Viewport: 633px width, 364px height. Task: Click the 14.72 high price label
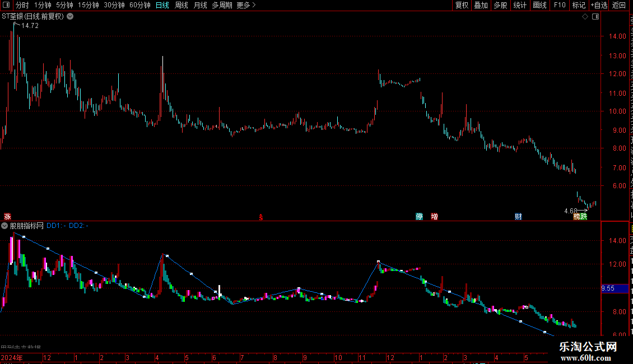click(30, 26)
